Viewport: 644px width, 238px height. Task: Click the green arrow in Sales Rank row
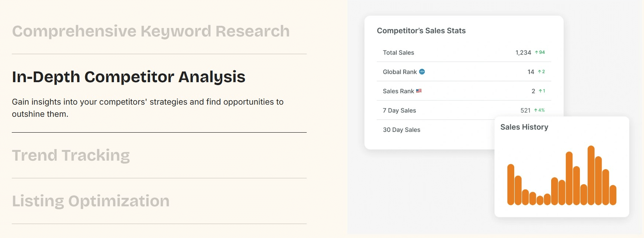click(x=540, y=91)
